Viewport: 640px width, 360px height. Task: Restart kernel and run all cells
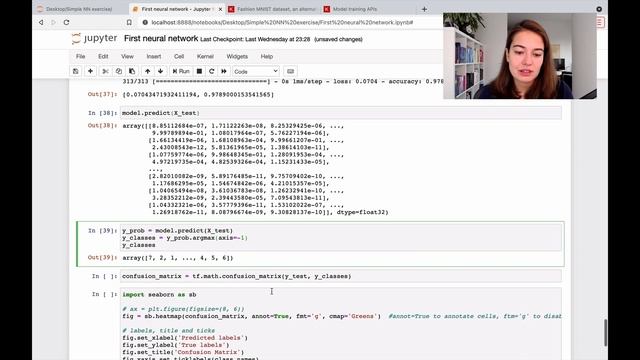pyautogui.click(x=224, y=71)
